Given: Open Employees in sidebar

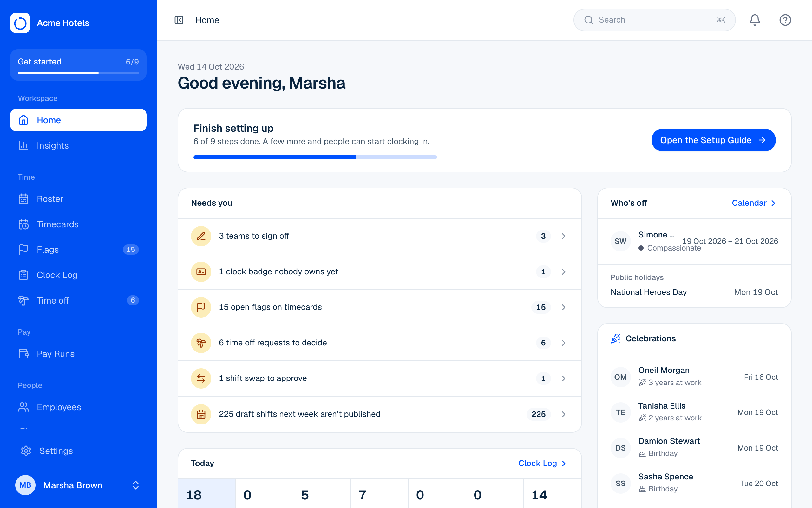Looking at the screenshot, I should [78, 407].
